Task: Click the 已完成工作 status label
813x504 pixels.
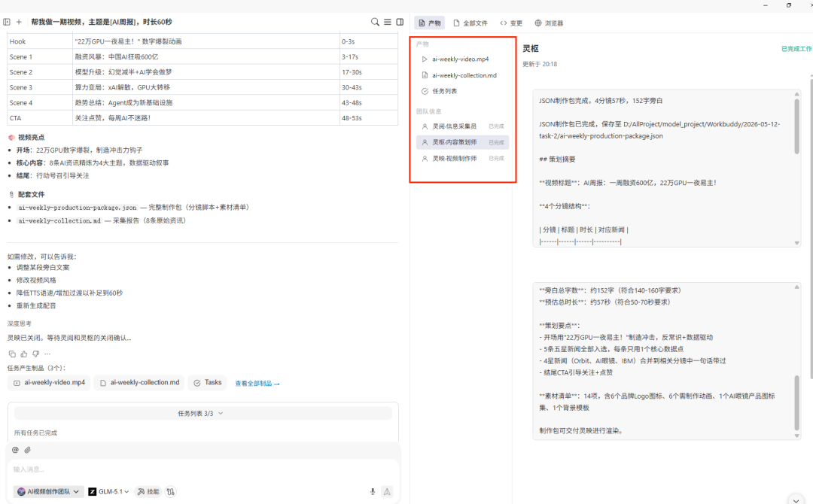Action: (x=796, y=49)
